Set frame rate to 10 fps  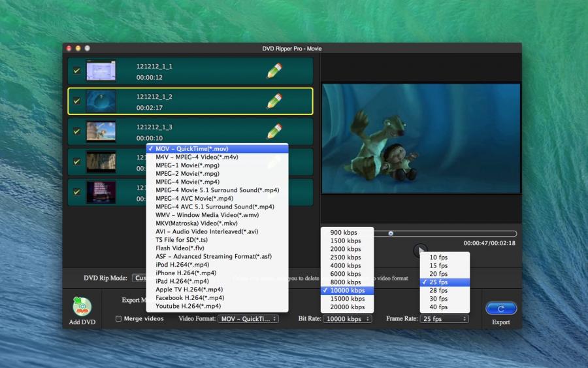pos(445,258)
